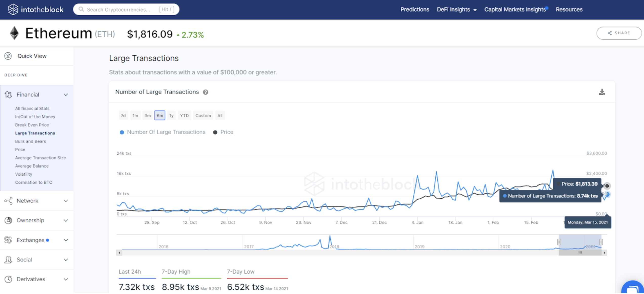Open Break Even Price link

(32, 125)
